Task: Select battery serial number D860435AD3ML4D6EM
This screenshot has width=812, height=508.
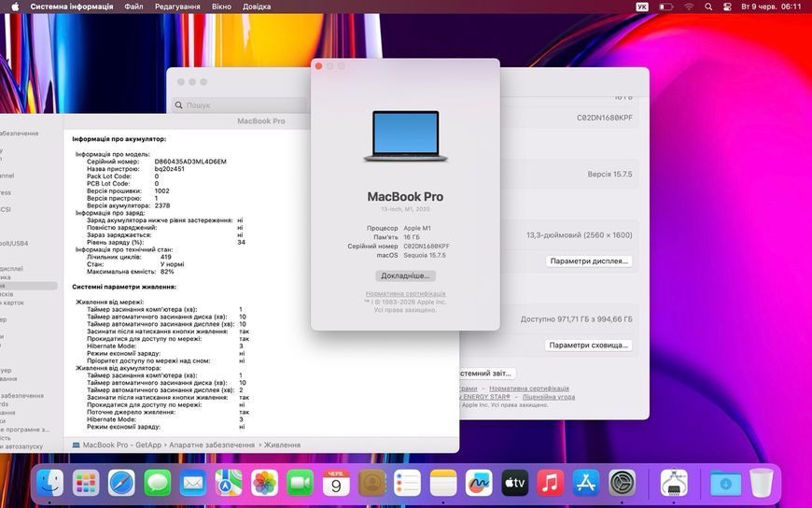Action: (x=190, y=162)
